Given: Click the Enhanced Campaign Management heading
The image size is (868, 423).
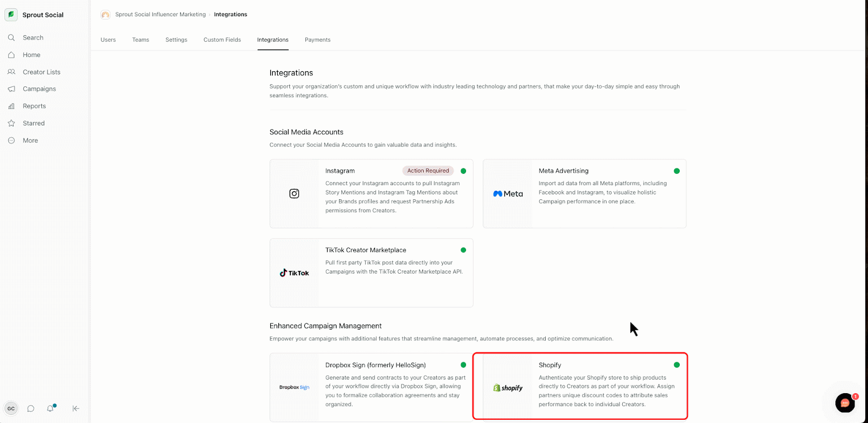Looking at the screenshot, I should pyautogui.click(x=325, y=326).
